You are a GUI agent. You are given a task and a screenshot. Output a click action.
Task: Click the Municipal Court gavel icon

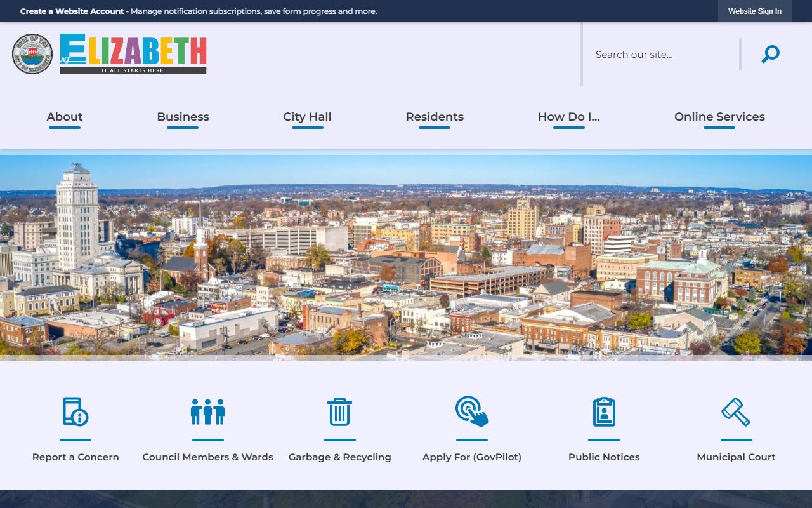click(x=736, y=411)
